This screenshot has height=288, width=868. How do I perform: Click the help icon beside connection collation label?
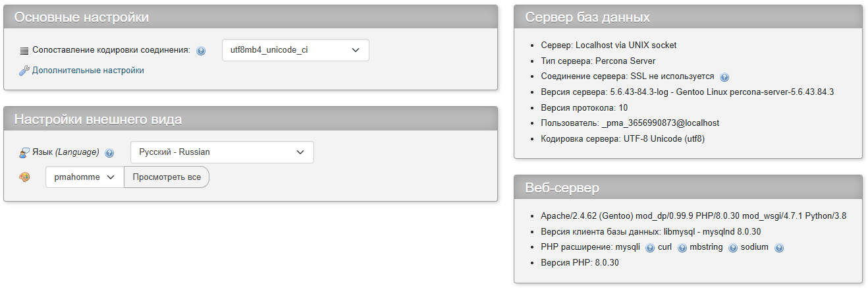tap(201, 51)
